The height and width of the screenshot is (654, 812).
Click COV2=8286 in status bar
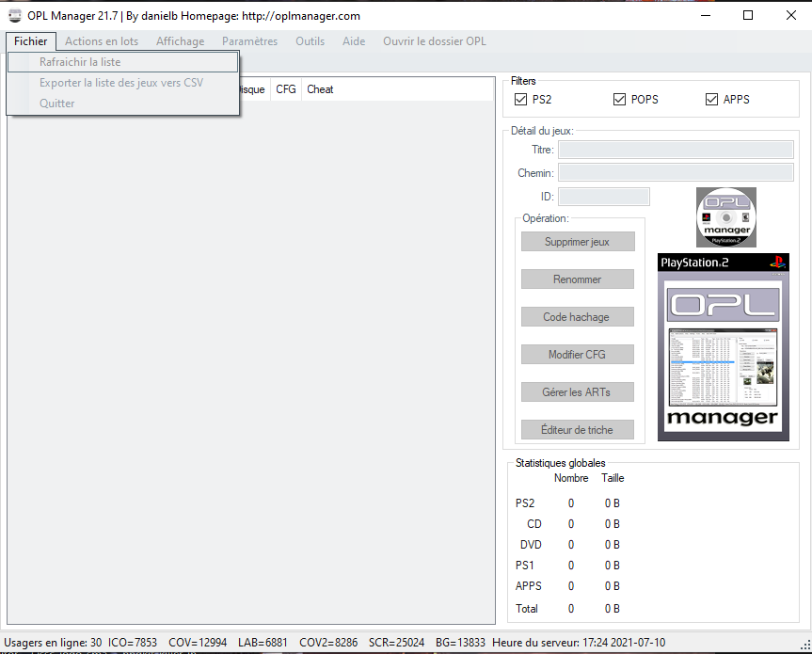[x=328, y=643]
